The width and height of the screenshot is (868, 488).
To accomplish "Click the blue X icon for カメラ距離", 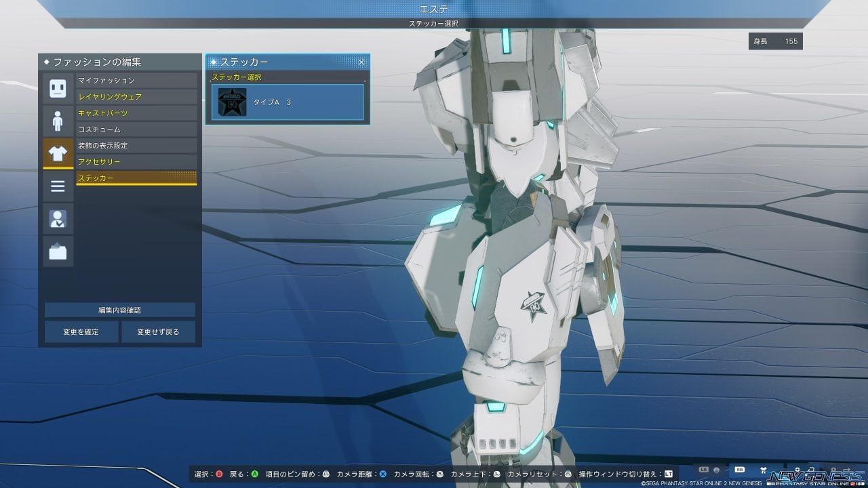I will (x=382, y=474).
